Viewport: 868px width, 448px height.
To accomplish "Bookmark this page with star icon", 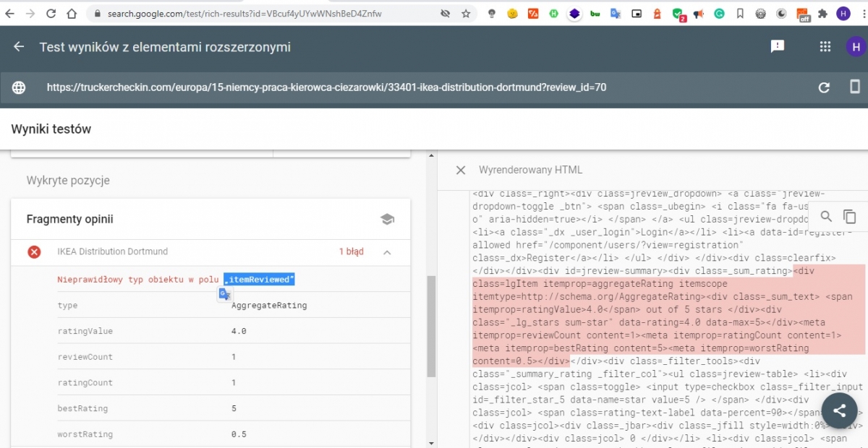I will pyautogui.click(x=466, y=14).
